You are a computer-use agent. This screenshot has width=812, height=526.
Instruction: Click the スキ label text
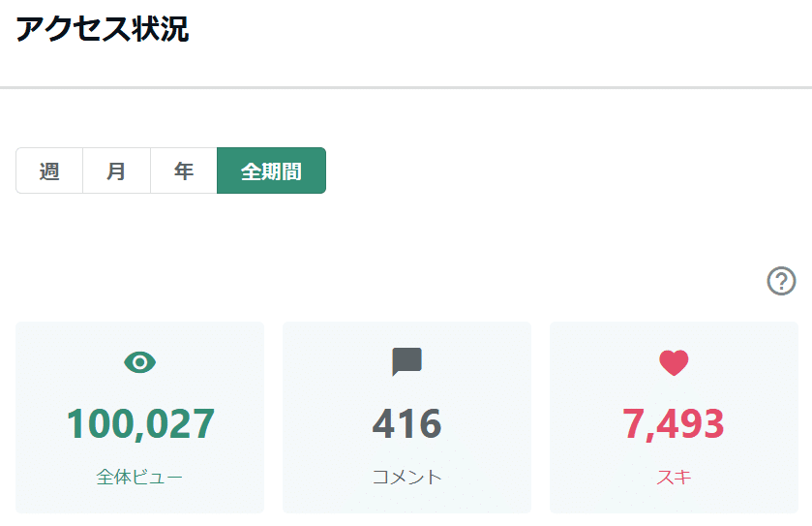pyautogui.click(x=674, y=477)
